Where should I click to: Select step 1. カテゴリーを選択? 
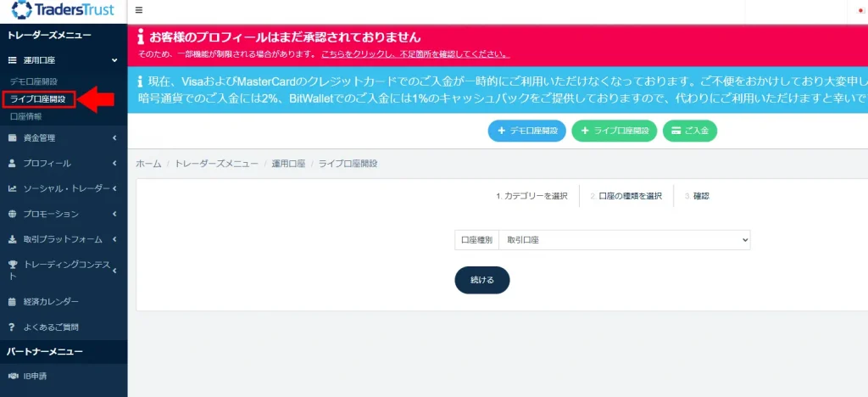[531, 196]
